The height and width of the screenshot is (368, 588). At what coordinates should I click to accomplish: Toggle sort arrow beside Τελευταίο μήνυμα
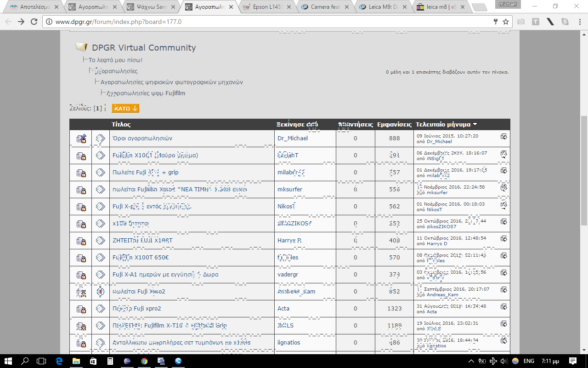tap(475, 124)
